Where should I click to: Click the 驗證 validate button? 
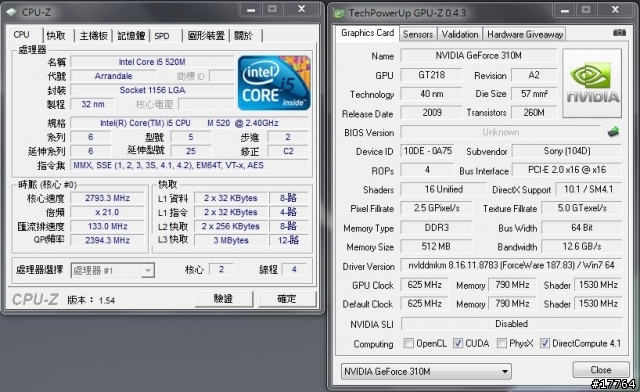(x=224, y=299)
